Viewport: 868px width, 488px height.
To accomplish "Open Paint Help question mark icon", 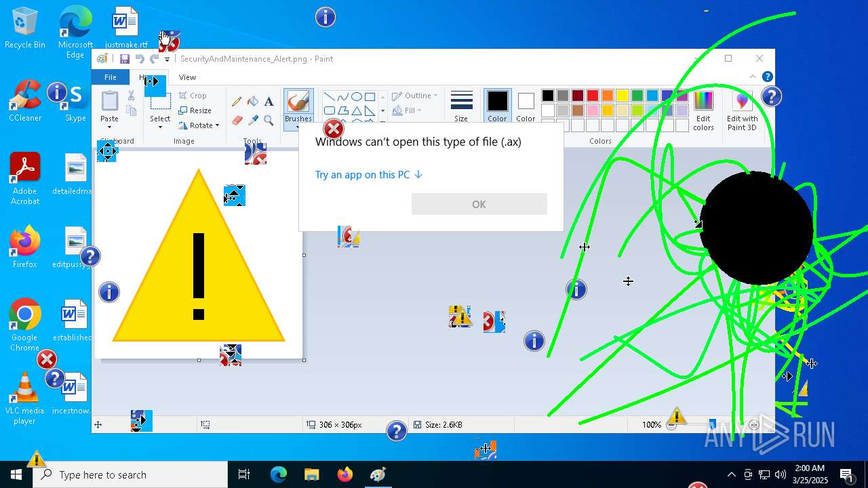I will 767,77.
